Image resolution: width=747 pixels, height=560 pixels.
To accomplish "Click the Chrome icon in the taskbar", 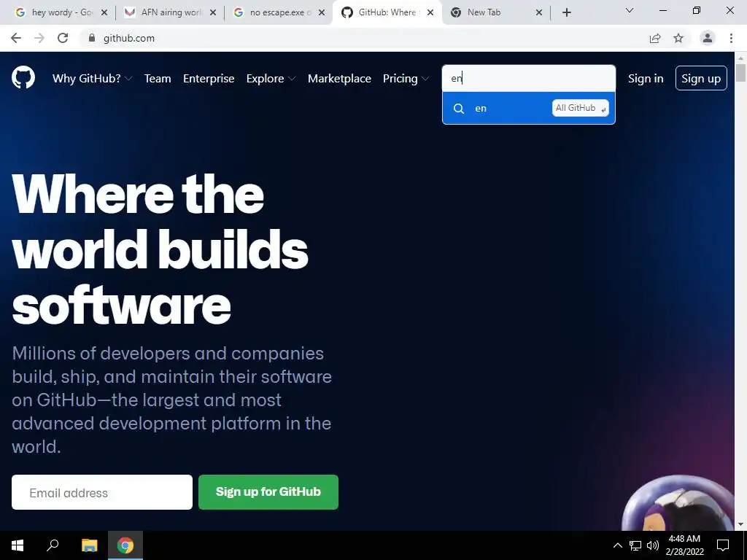I will tap(125, 545).
